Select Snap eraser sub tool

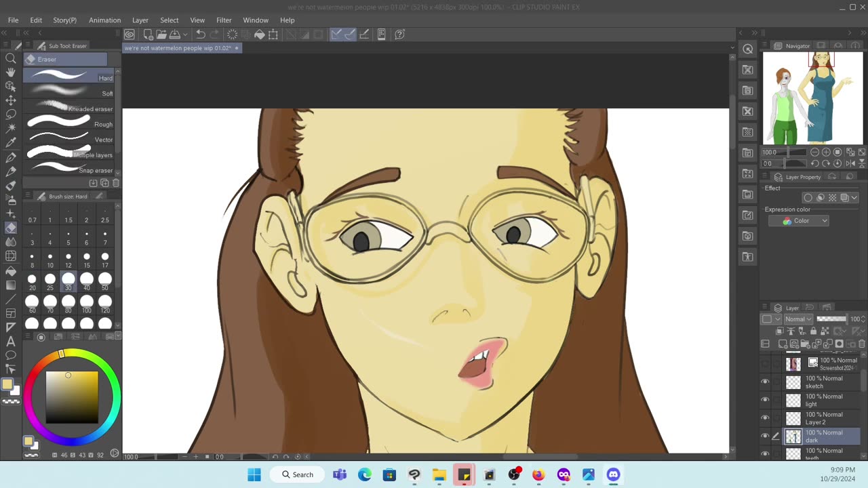coord(69,169)
